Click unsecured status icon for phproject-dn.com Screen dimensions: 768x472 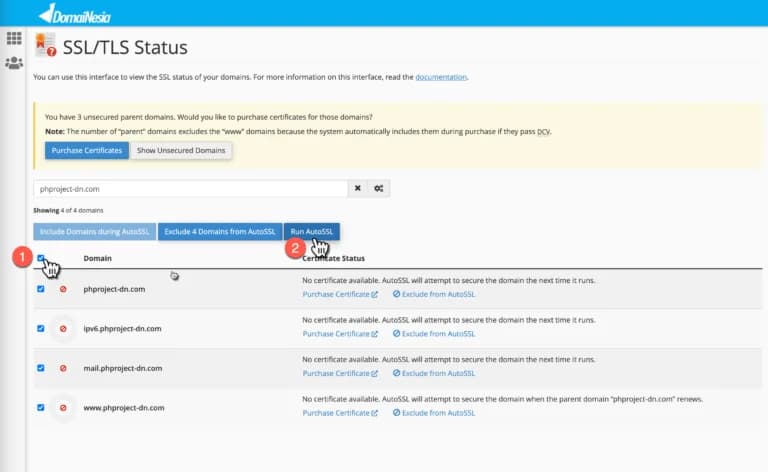(63, 289)
